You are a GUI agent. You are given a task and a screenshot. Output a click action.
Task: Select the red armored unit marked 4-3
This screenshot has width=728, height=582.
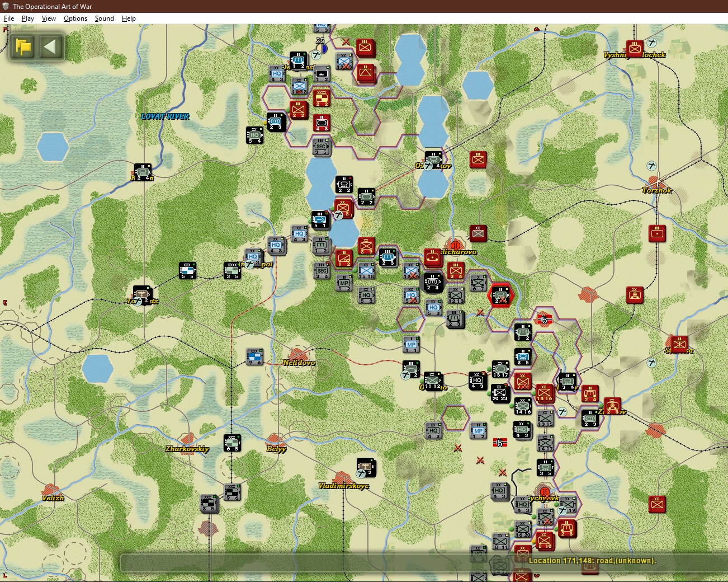[x=322, y=123]
